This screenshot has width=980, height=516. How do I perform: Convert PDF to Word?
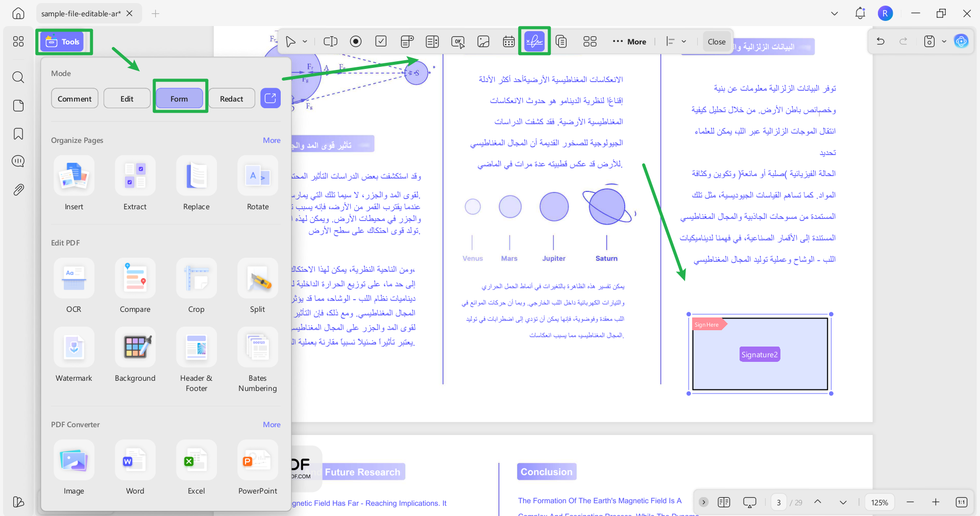point(135,468)
